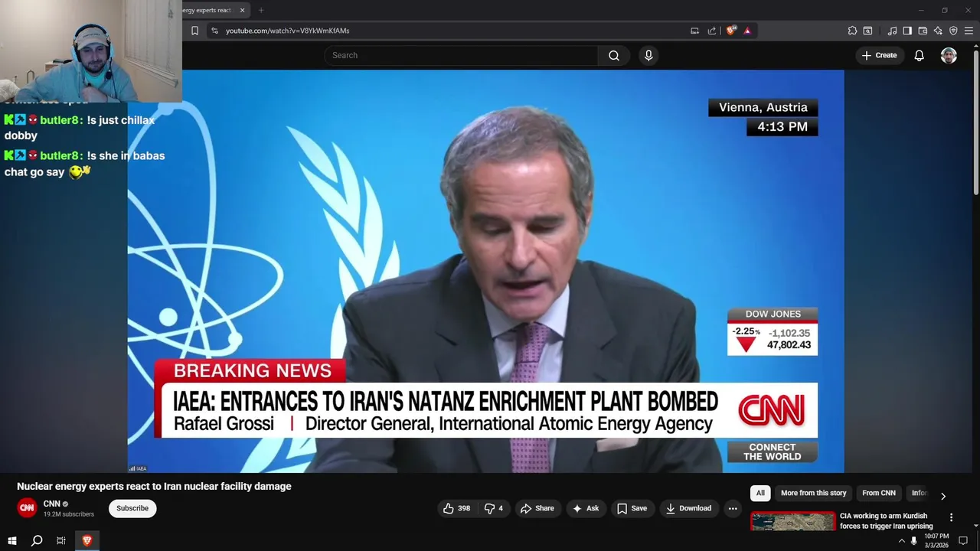Click the Ask AI button

[x=585, y=508]
